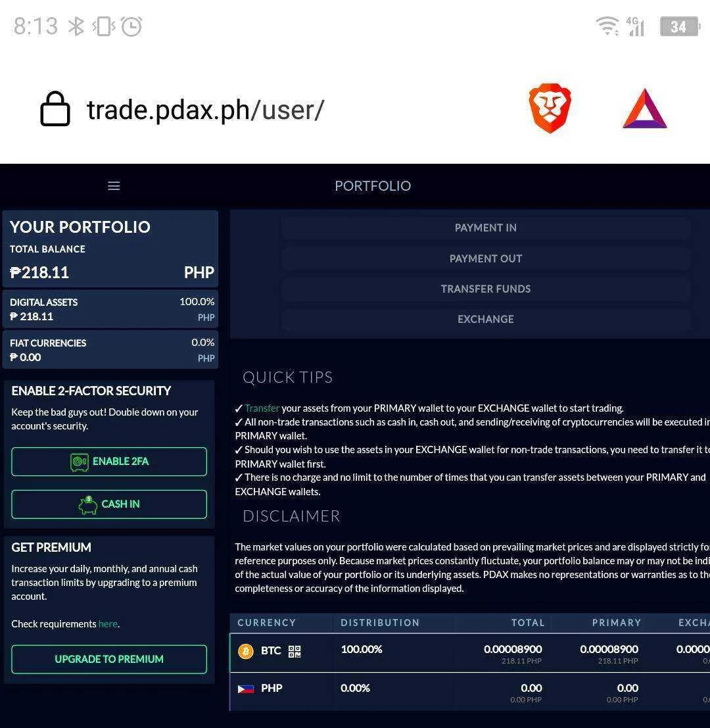Click the Your Portfolio heading
The height and width of the screenshot is (728, 710).
click(80, 227)
